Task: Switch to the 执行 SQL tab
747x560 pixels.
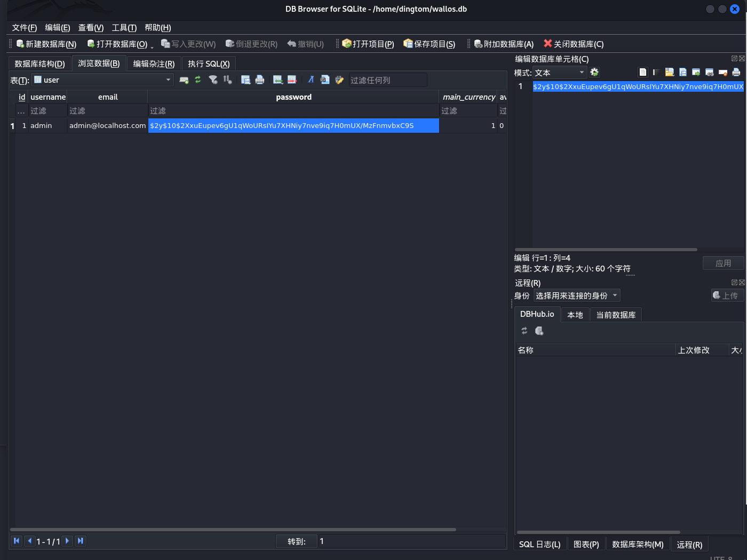Action: click(x=209, y=64)
